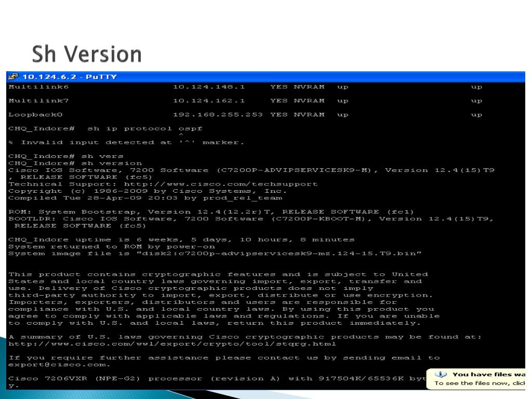The height and width of the screenshot is (399, 532).
Task: Click the IP address 10.124.162.1
Action: pos(209,101)
